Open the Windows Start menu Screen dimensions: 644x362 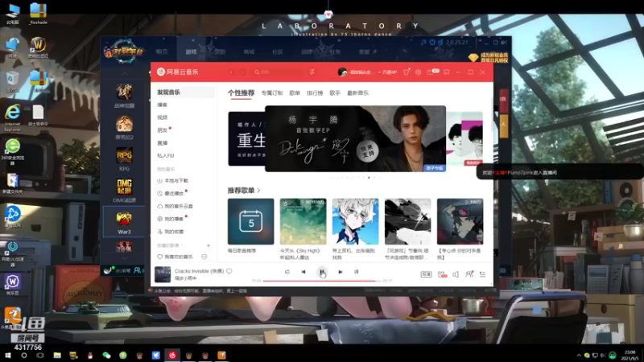[x=7, y=356]
